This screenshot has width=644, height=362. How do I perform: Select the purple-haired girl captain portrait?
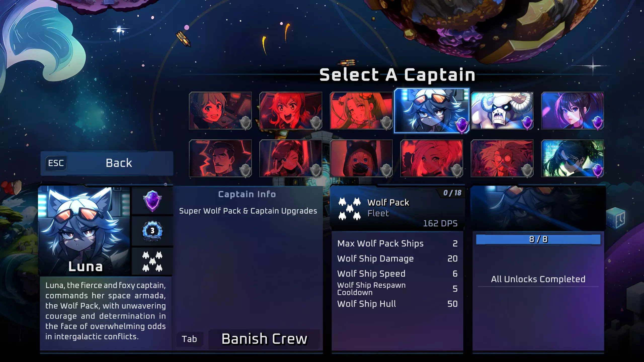click(x=572, y=111)
